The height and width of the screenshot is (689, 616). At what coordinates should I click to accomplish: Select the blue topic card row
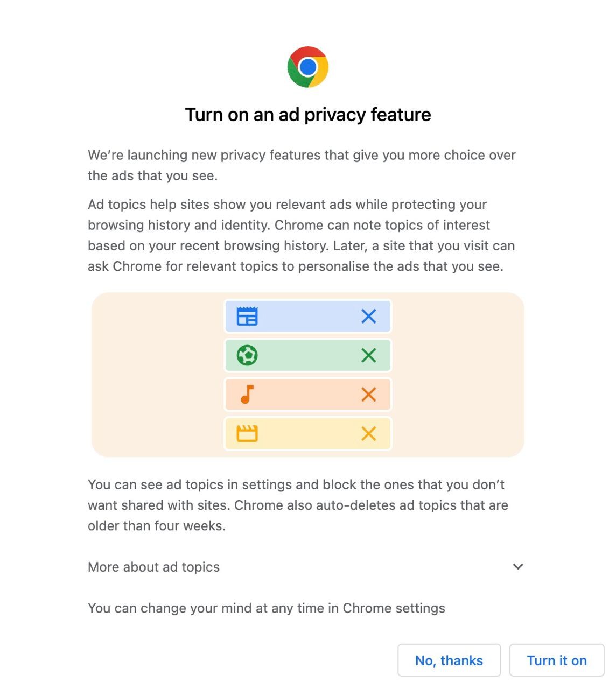pos(308,316)
